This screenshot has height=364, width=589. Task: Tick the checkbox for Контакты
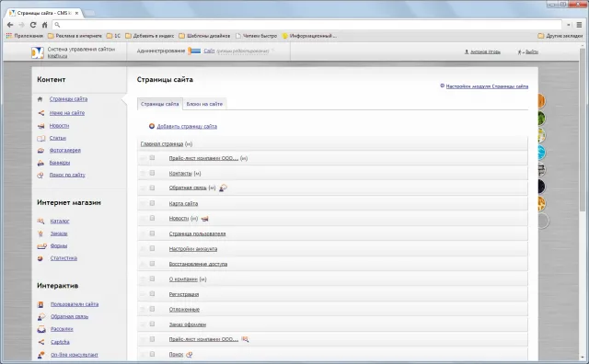tap(152, 173)
